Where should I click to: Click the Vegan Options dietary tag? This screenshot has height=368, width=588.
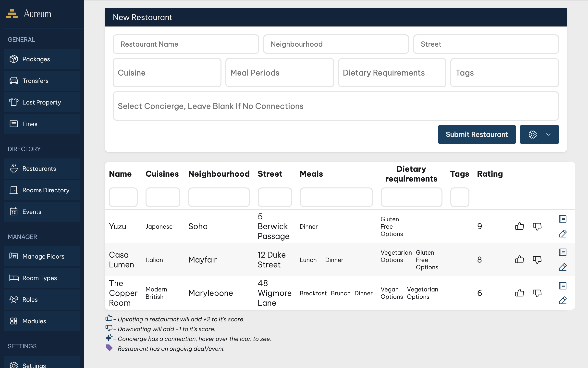tap(392, 293)
